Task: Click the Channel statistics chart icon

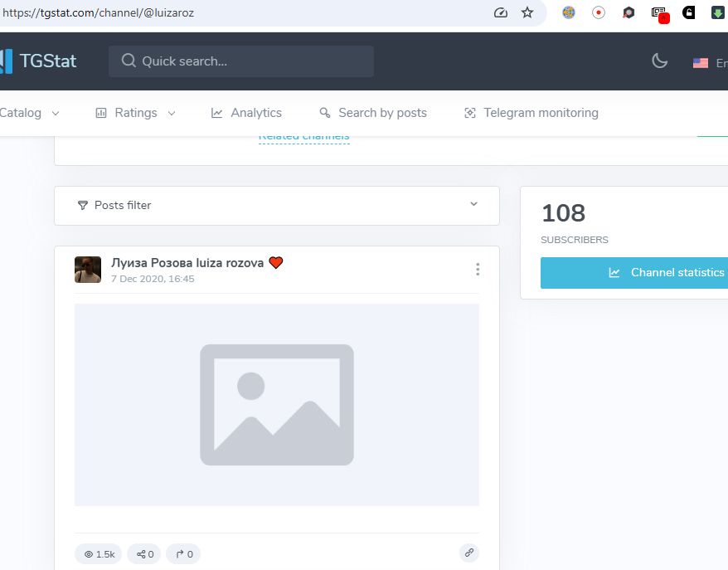Action: [614, 273]
